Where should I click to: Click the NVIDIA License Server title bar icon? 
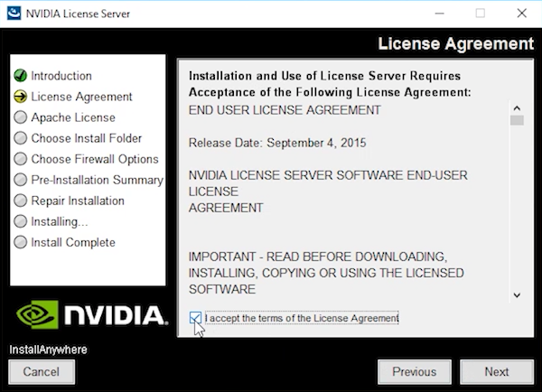[x=14, y=14]
